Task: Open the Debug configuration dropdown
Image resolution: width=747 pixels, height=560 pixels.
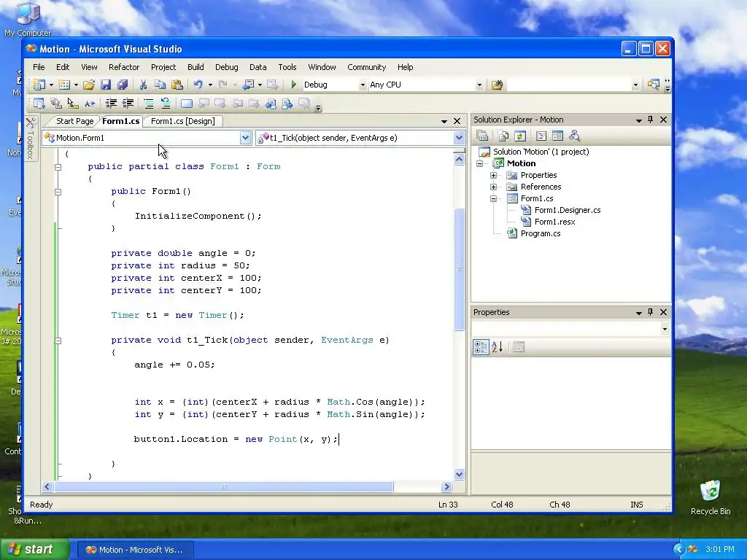Action: coord(362,85)
